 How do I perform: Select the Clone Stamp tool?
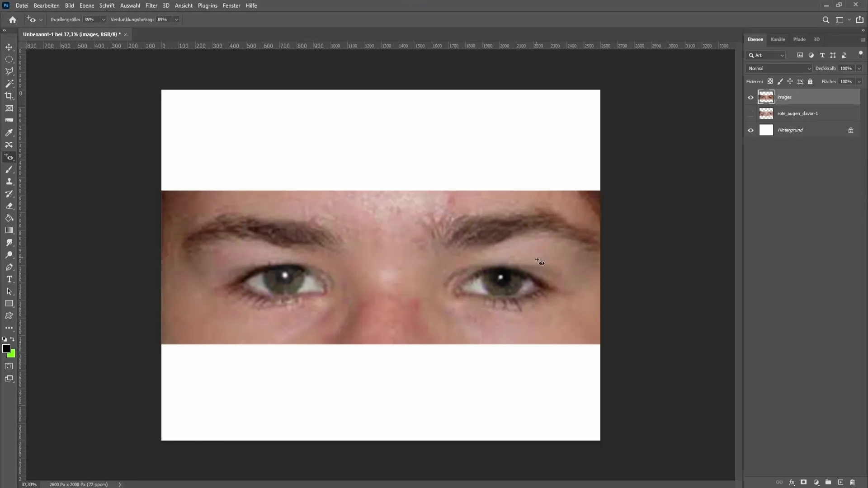9,182
